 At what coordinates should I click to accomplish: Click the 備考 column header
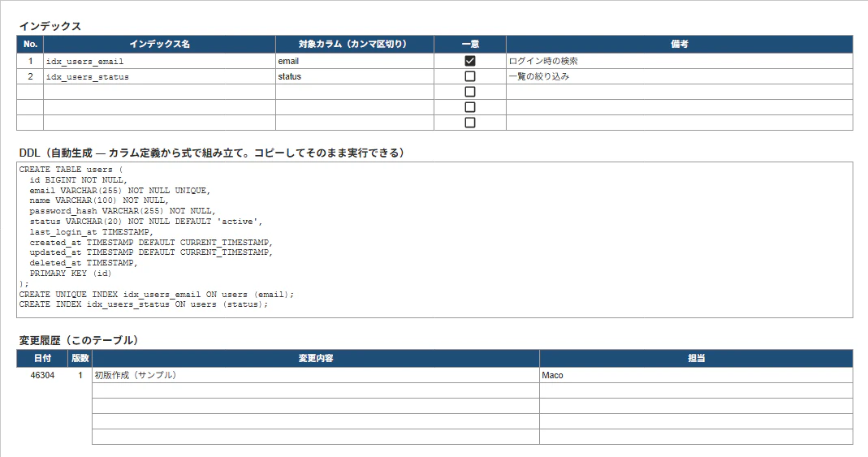tap(680, 45)
